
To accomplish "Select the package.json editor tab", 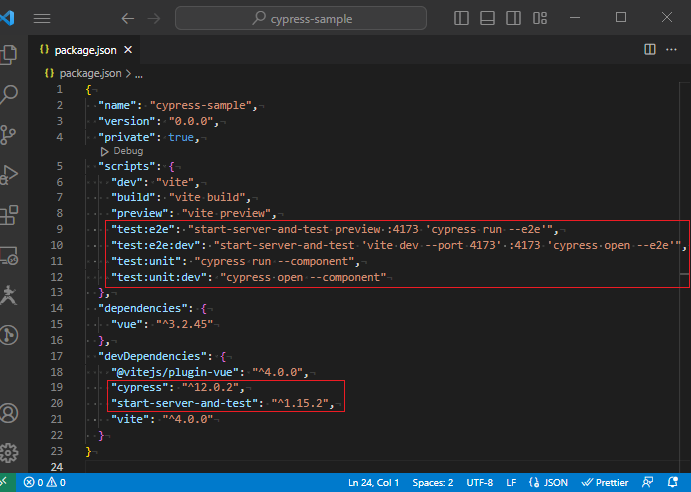I will point(85,50).
